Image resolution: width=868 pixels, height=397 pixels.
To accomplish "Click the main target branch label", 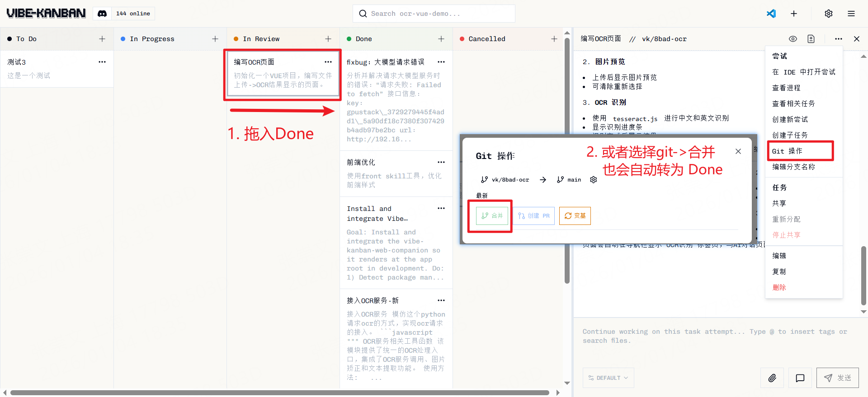I will click(569, 180).
